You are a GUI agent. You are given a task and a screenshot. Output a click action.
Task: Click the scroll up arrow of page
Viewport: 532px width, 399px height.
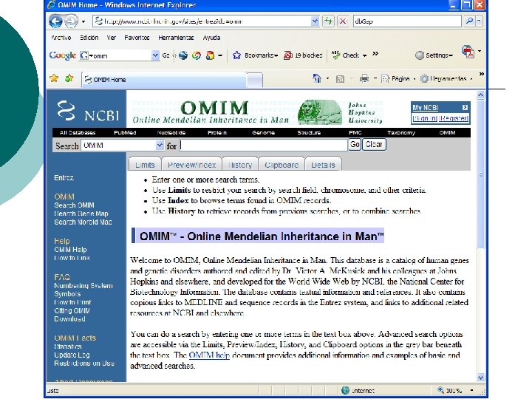pos(481,95)
